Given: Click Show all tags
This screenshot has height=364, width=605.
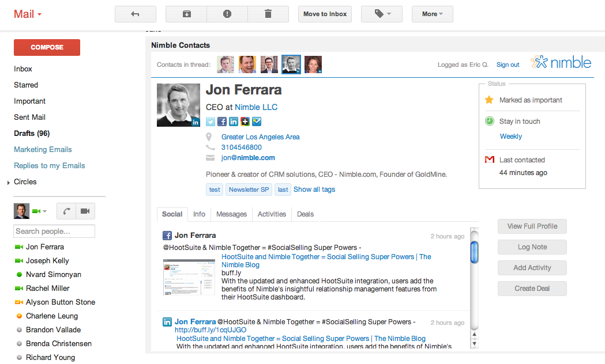Looking at the screenshot, I should (x=314, y=189).
